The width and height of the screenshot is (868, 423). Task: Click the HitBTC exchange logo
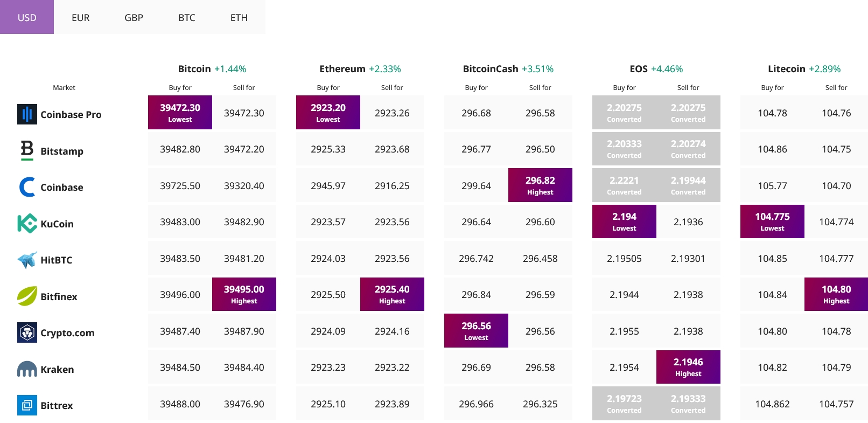[27, 260]
